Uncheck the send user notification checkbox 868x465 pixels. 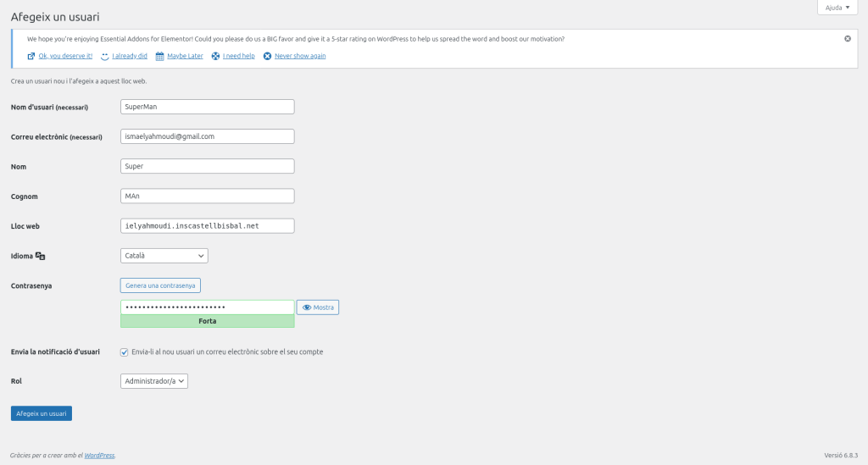point(125,352)
